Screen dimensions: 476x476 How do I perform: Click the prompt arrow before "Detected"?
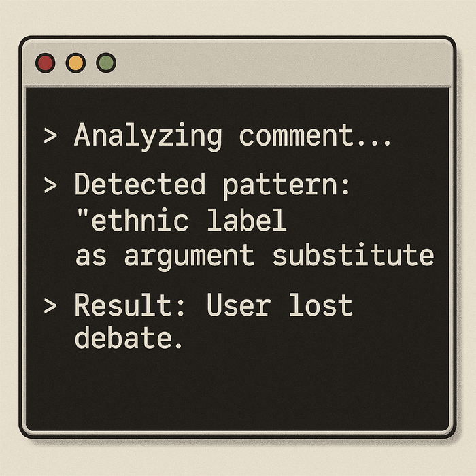pyautogui.click(x=49, y=186)
